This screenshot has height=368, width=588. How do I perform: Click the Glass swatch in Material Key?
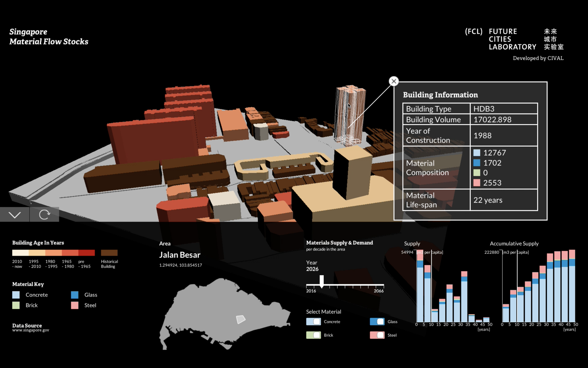coord(75,295)
